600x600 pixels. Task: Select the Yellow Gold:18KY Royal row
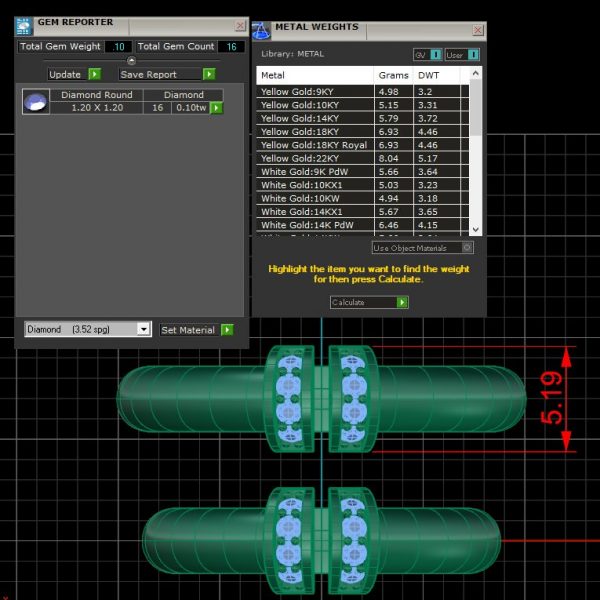[362, 145]
